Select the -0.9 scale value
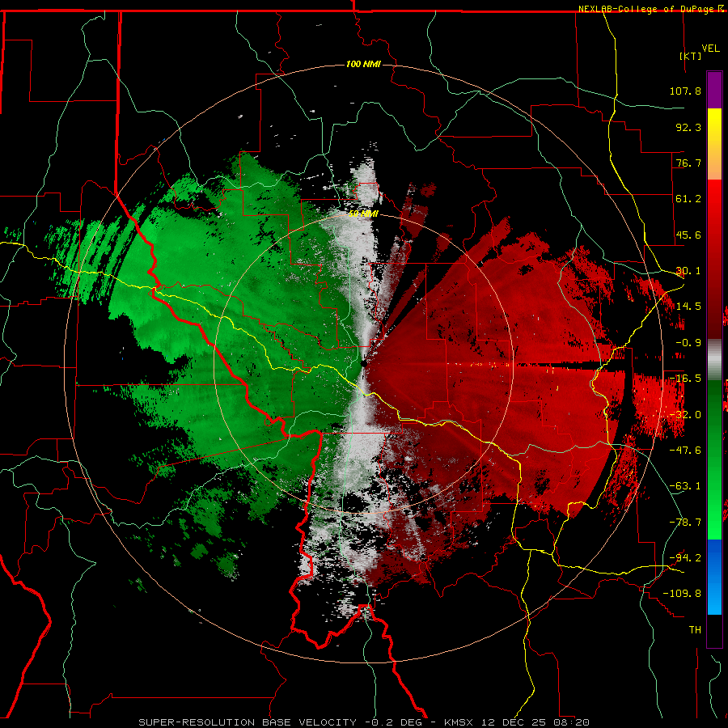The width and height of the screenshot is (728, 728). pos(688,343)
